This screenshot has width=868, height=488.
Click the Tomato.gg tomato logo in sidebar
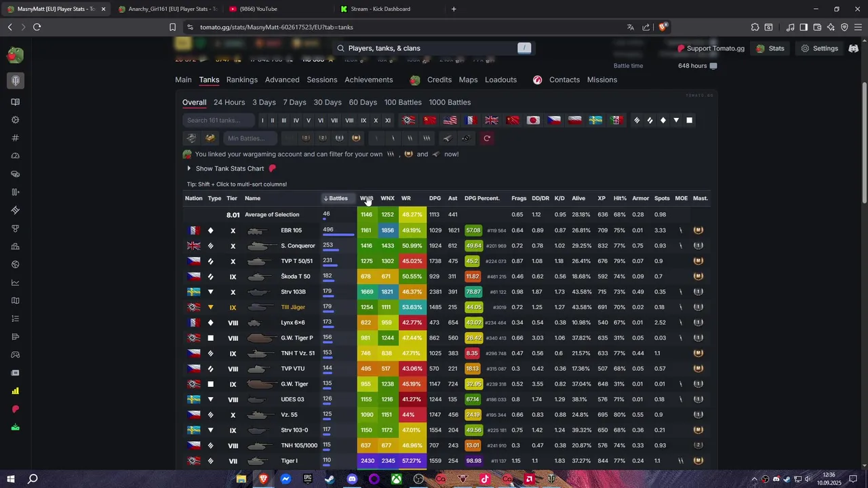tap(15, 55)
